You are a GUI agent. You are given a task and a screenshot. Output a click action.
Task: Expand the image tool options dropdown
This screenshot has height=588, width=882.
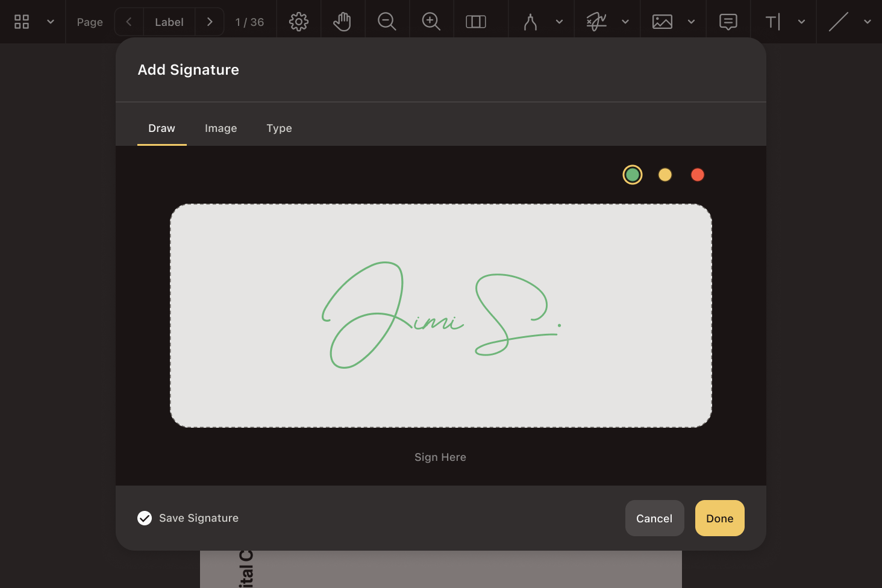point(692,20)
